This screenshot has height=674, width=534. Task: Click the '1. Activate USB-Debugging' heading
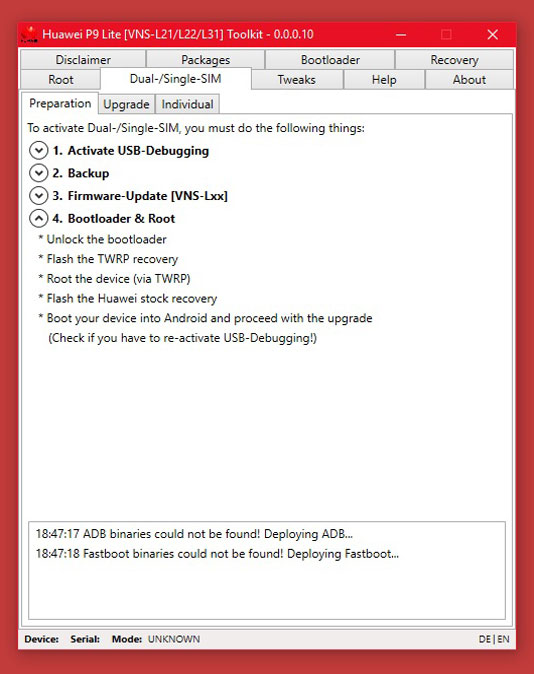click(x=131, y=151)
